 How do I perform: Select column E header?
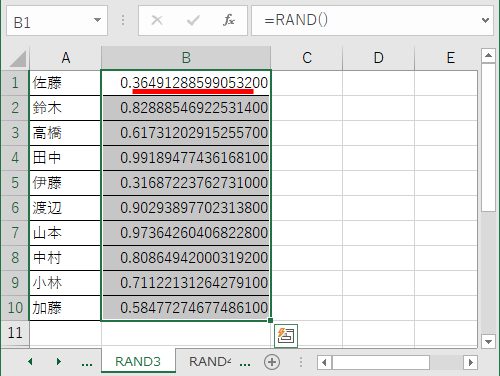[x=447, y=58]
